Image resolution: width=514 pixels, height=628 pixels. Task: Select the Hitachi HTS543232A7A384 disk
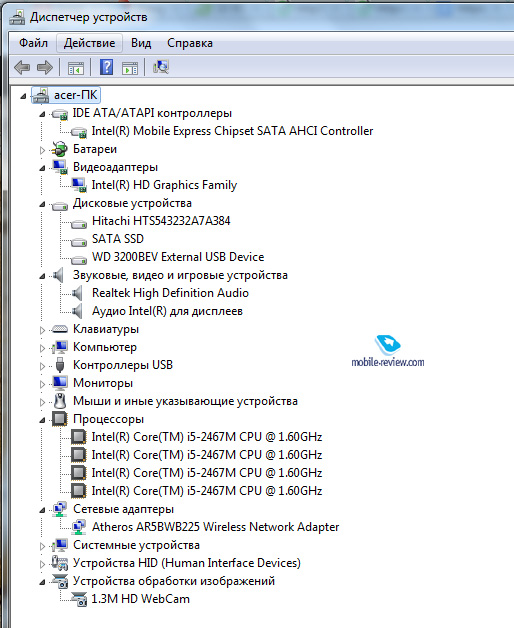pyautogui.click(x=161, y=221)
